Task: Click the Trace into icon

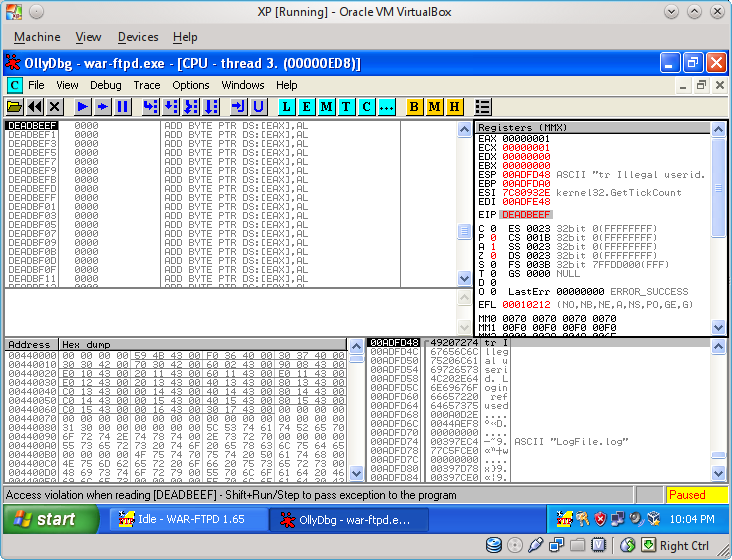Action: pos(191,107)
